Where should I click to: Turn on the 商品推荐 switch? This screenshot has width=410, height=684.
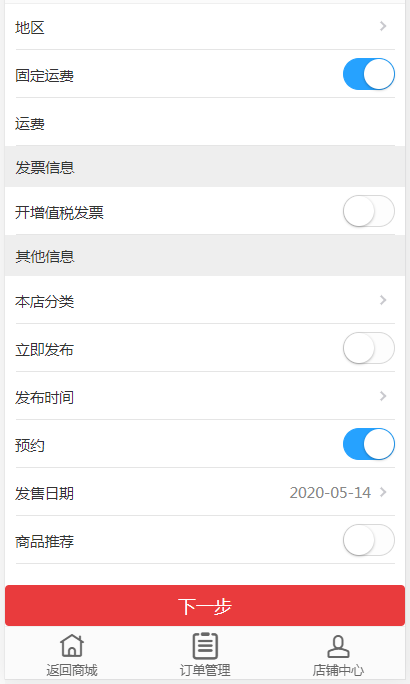pos(369,540)
